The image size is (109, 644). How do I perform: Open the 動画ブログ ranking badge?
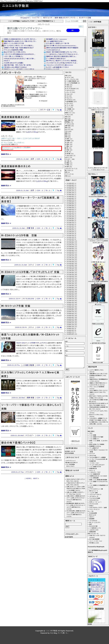(x=96, y=597)
